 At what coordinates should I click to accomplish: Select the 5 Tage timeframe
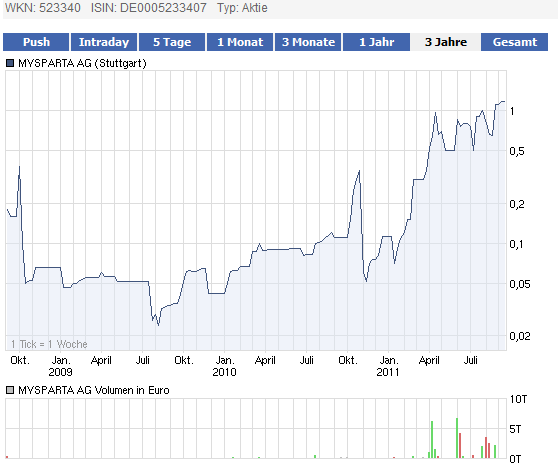pyautogui.click(x=172, y=42)
